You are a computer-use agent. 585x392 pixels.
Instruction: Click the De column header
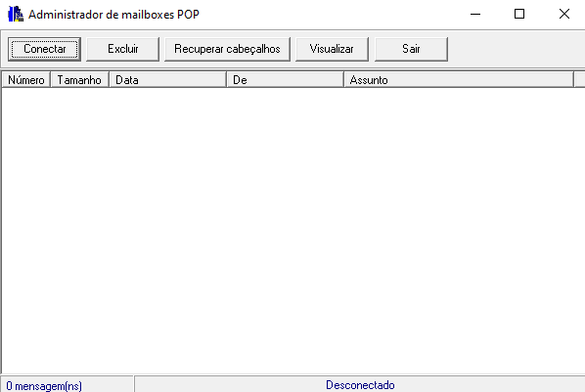285,80
